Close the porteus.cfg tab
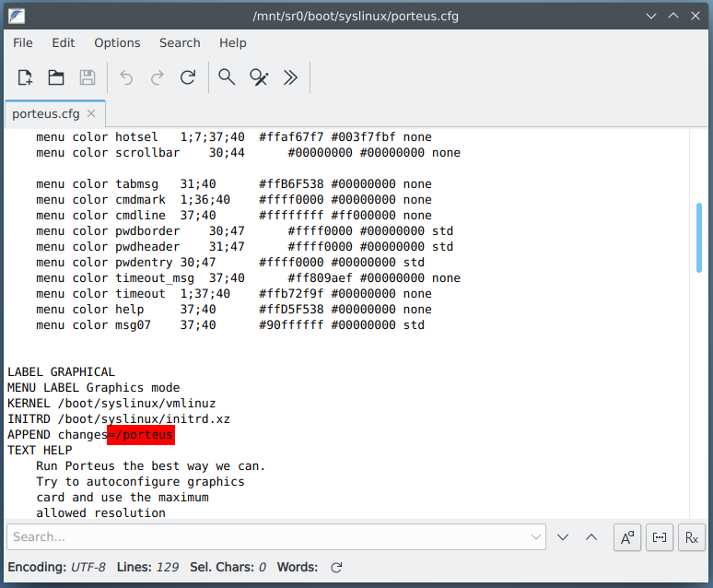The height and width of the screenshot is (588, 713). pyautogui.click(x=91, y=113)
